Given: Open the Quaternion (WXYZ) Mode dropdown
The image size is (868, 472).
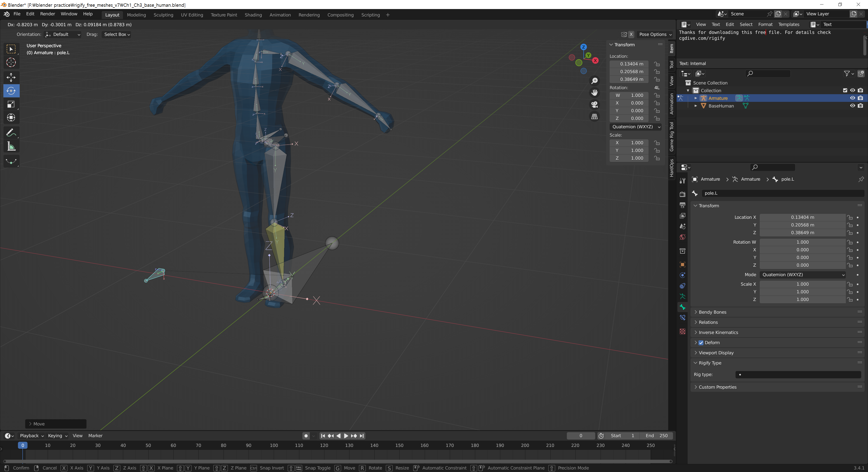Looking at the screenshot, I should pos(802,275).
